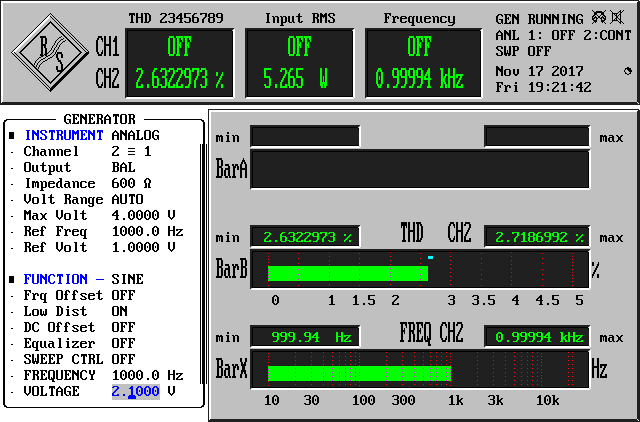
Task: Click the percent unit symbol beside BarB
Action: (595, 271)
